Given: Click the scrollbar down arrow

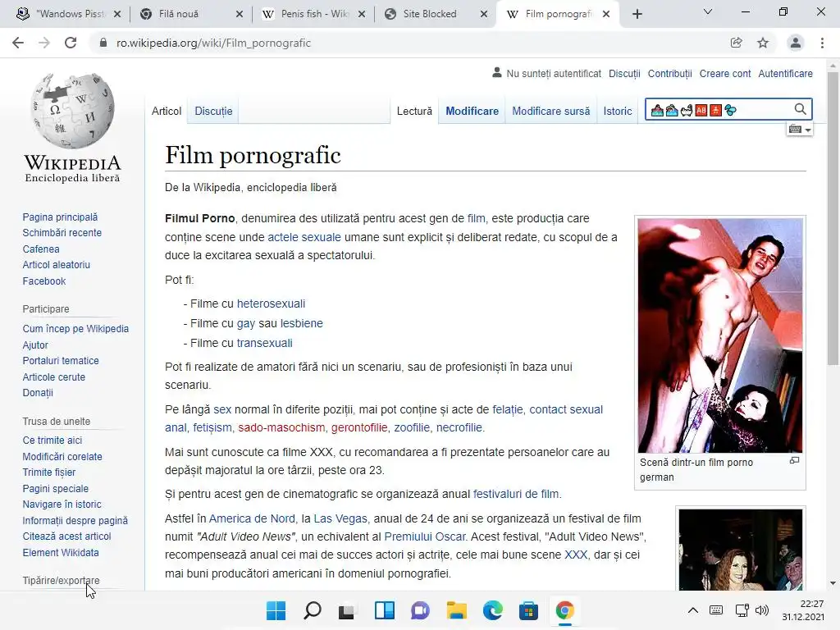Looking at the screenshot, I should click(x=833, y=583).
